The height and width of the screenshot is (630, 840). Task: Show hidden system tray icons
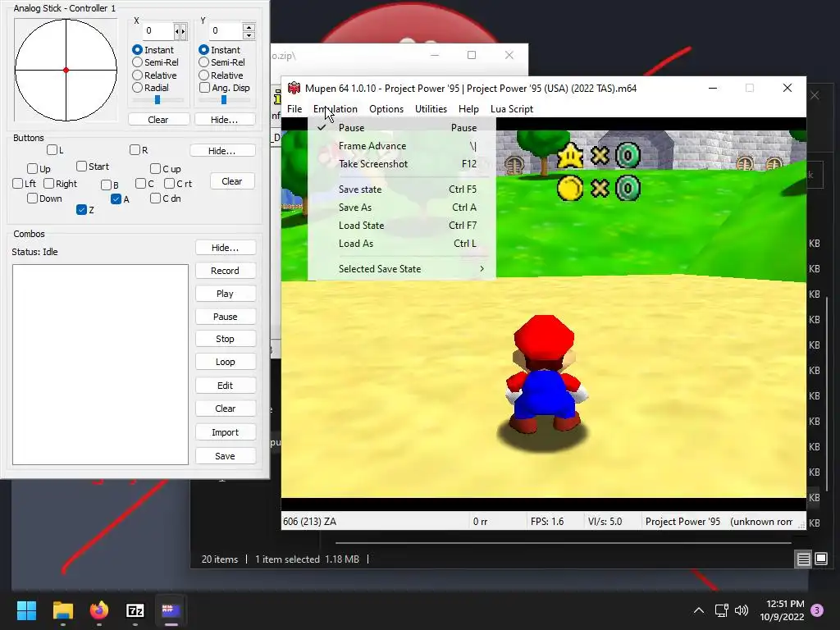coord(699,610)
